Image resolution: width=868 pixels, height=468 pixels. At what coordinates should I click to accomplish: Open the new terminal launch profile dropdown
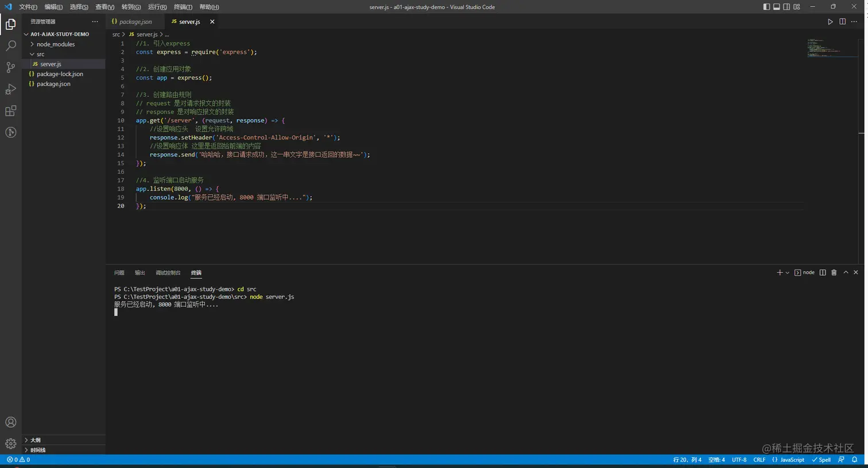coord(787,272)
